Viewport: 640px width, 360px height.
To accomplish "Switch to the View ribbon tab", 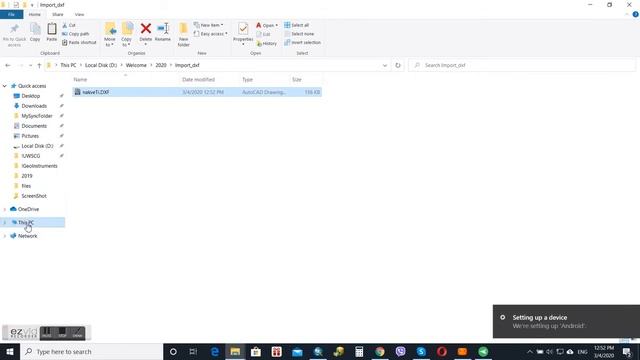I will click(79, 15).
